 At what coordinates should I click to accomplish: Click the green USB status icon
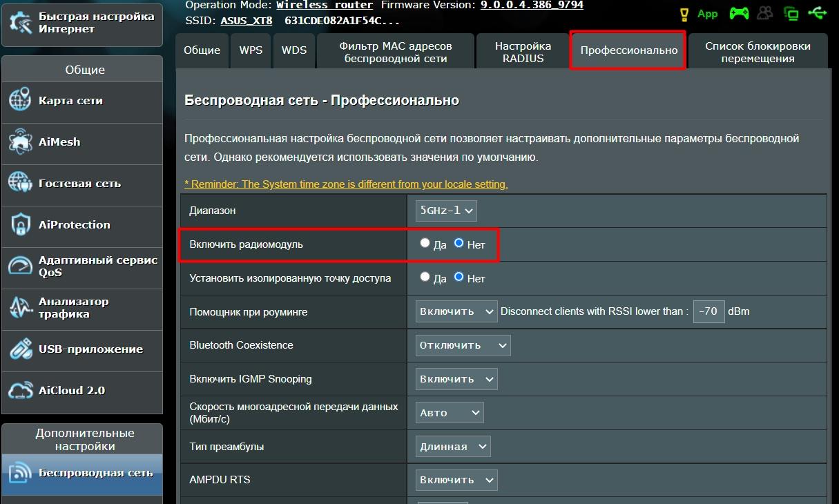tap(817, 13)
